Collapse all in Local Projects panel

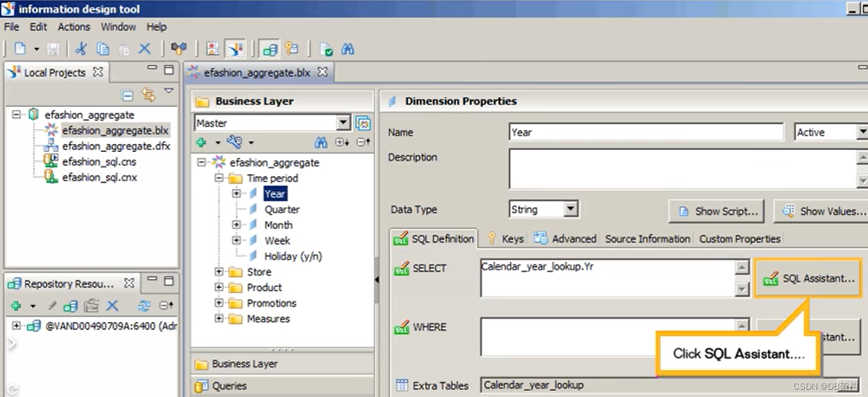point(127,94)
